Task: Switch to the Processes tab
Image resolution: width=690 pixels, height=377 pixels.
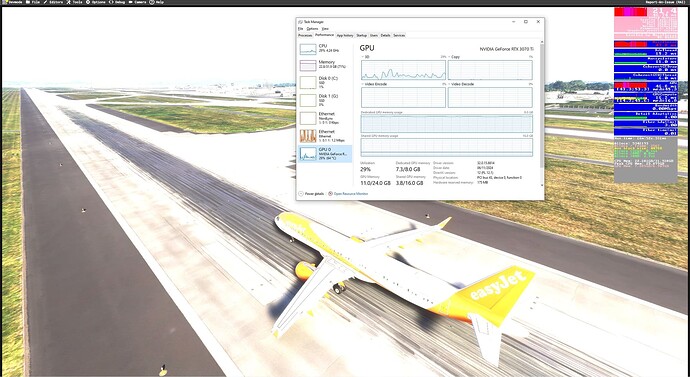Action: [305, 35]
